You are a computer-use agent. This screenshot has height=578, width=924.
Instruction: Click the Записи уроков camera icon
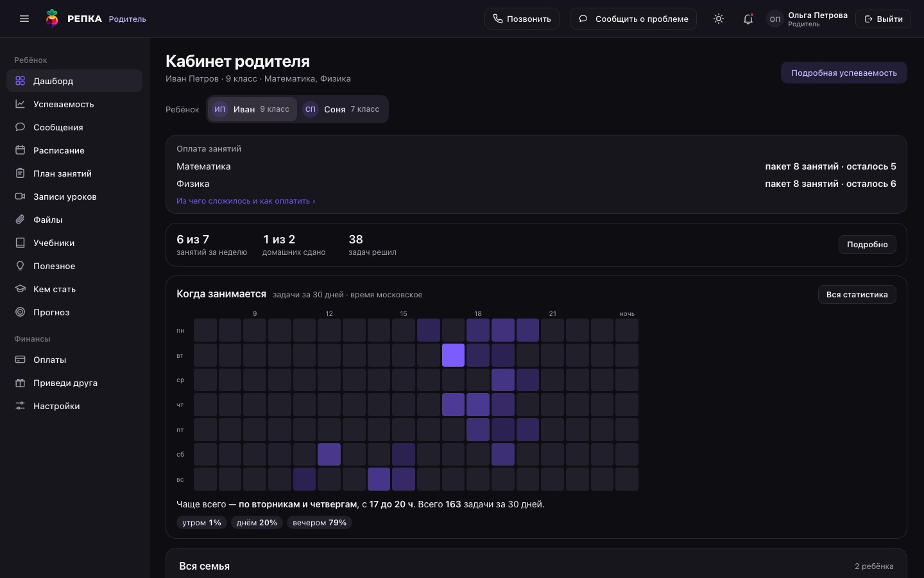(x=21, y=197)
